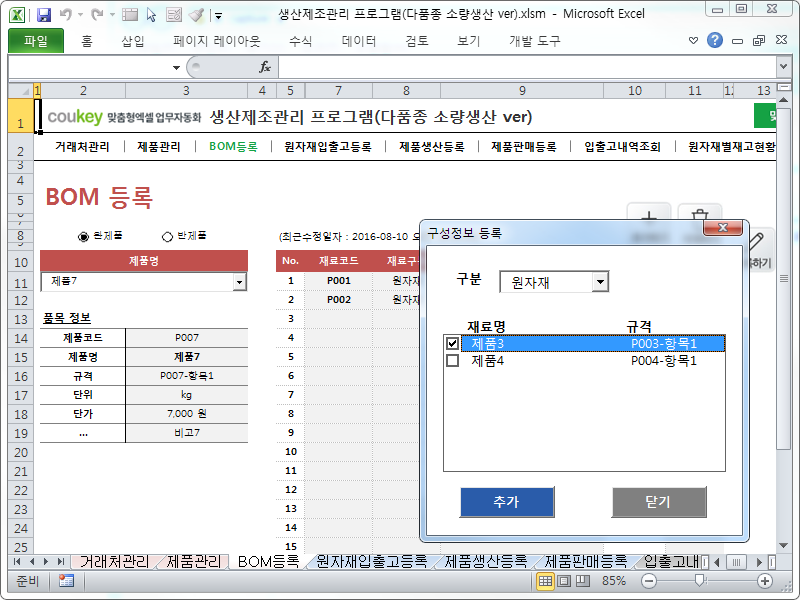This screenshot has height=600, width=800.
Task: Select the 완제품 radio button
Action: coord(83,237)
